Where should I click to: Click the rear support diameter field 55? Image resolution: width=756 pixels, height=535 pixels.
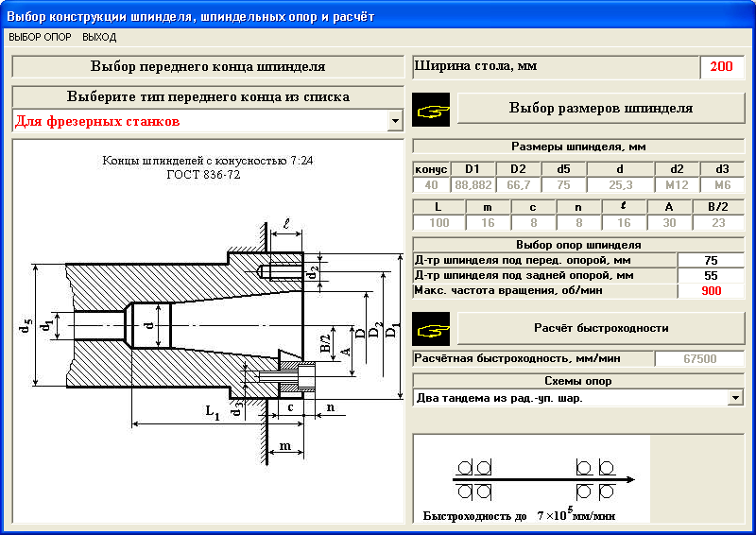[x=711, y=275]
